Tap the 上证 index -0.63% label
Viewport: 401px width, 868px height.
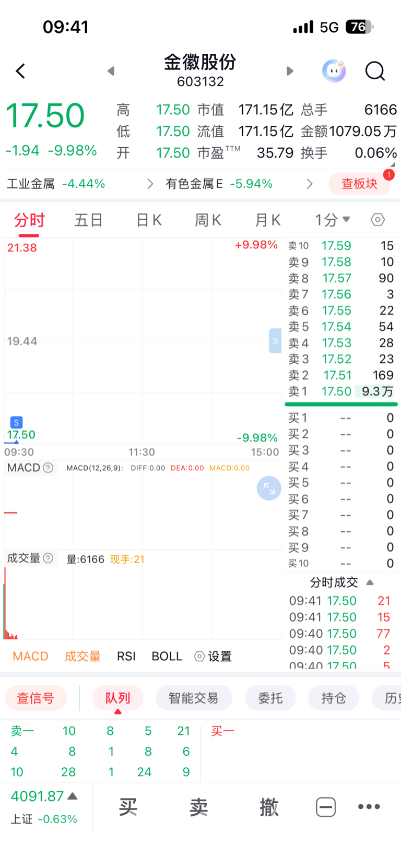click(x=44, y=819)
